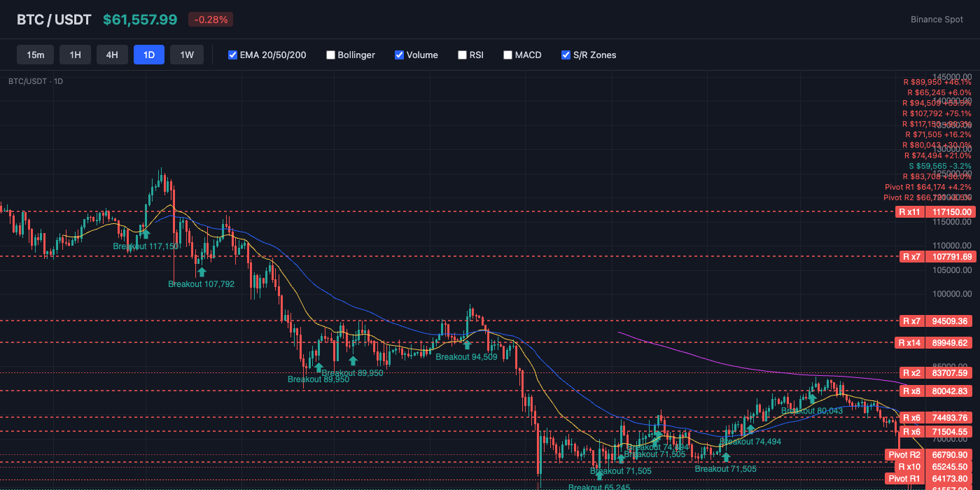Image resolution: width=980 pixels, height=490 pixels.
Task: Click the 'R x2' resistance tag
Action: tap(911, 373)
